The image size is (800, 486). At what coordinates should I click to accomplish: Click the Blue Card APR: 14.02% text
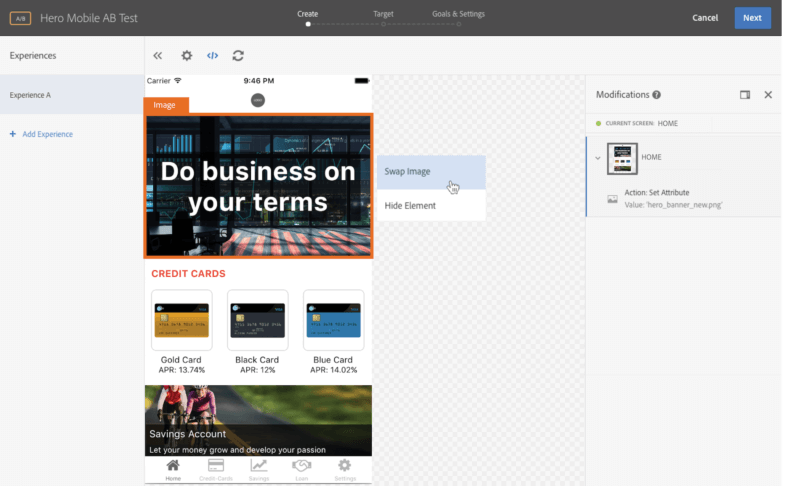pos(334,370)
